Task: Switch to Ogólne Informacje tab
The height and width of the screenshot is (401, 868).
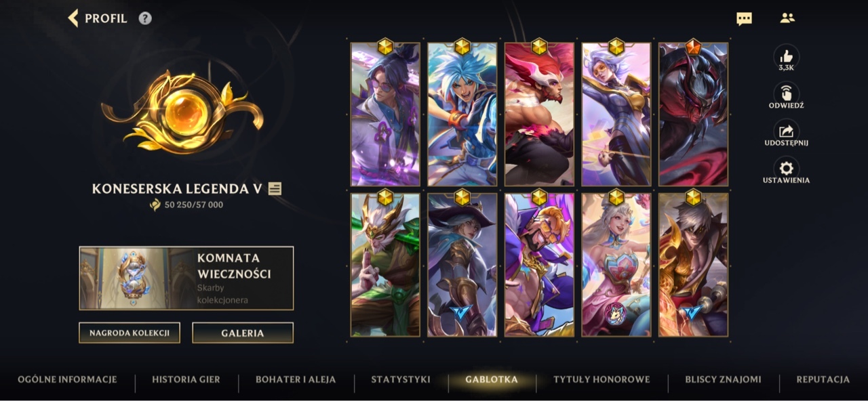Action: (x=67, y=379)
